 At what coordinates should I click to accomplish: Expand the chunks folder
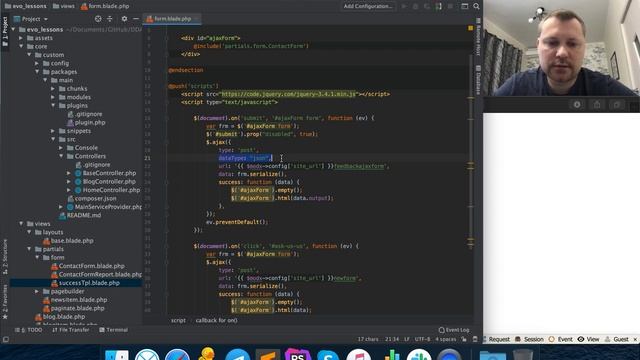click(x=53, y=89)
